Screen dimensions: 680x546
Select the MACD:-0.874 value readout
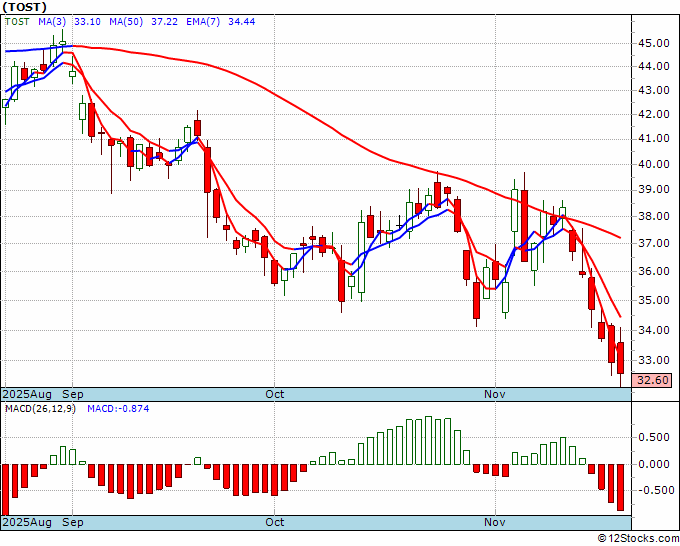(118, 409)
